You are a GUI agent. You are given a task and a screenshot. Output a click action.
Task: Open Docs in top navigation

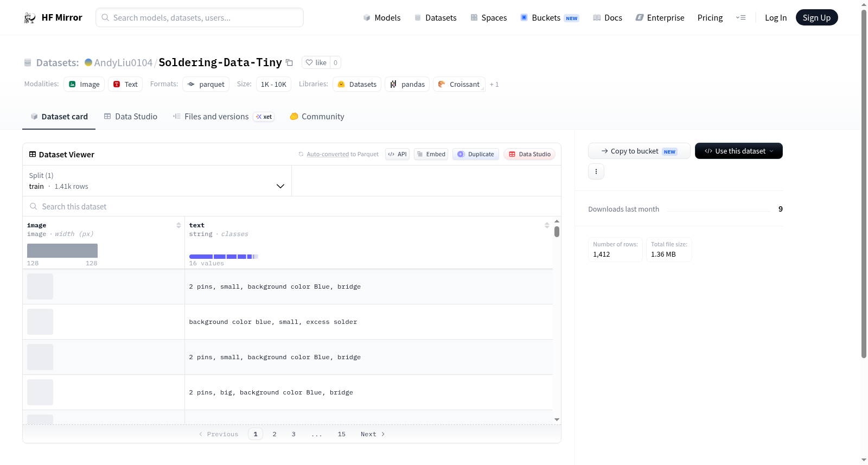click(x=608, y=18)
